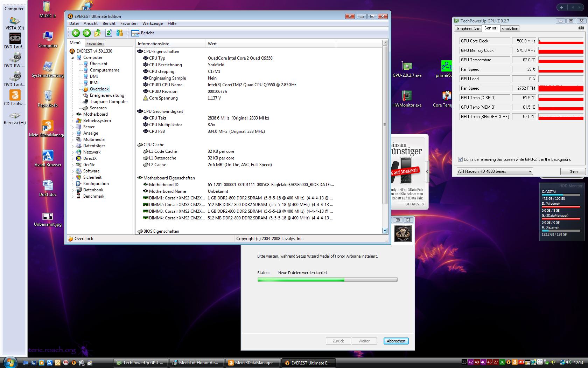
Task: Expand the Netzwerk tree node
Action: click(73, 152)
